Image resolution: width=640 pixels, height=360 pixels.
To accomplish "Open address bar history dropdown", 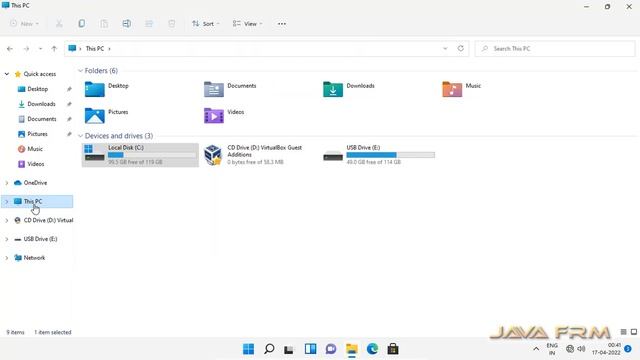I will coord(445,48).
